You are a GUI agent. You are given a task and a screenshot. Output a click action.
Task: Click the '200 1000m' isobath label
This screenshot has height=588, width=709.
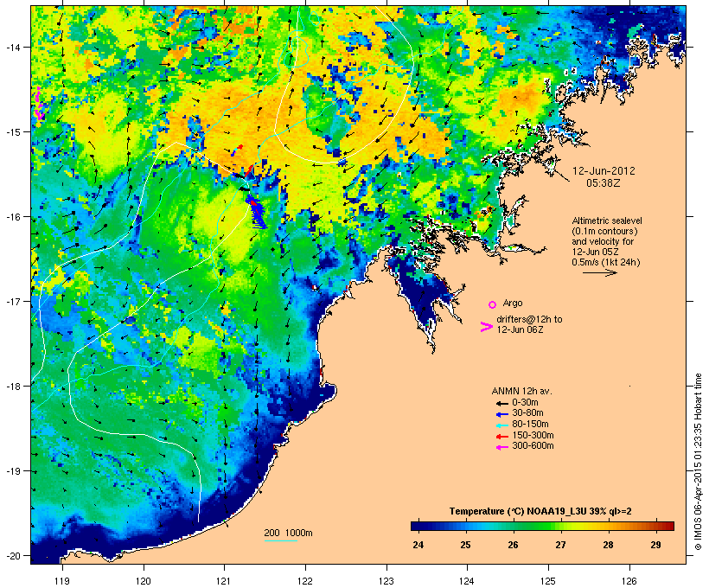pyautogui.click(x=288, y=533)
